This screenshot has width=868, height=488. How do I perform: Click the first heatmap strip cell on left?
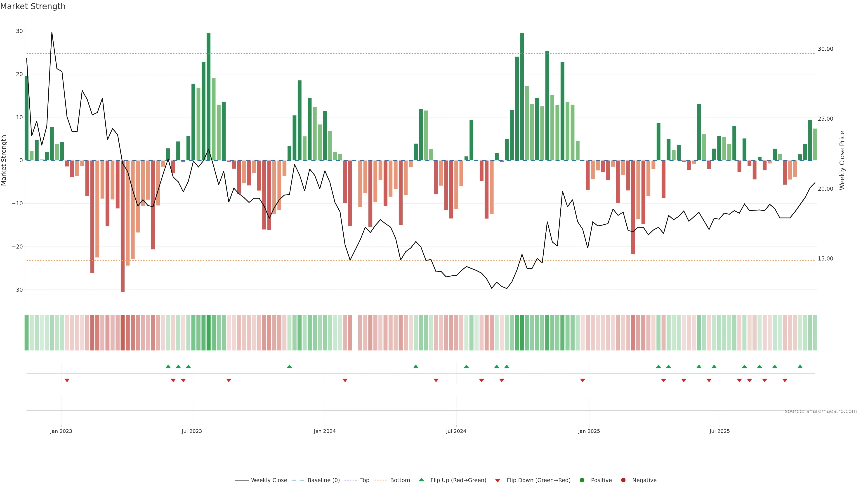coord(27,333)
